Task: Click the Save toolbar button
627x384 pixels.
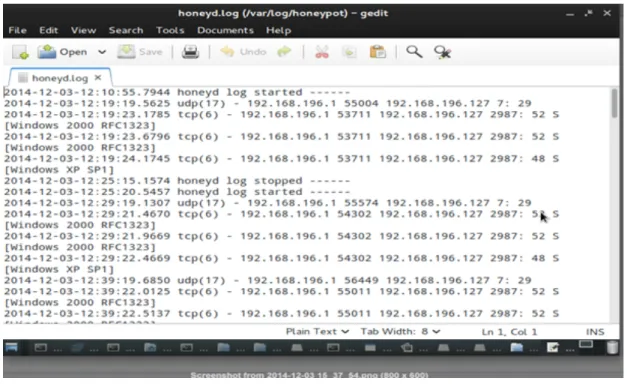Action: point(140,52)
